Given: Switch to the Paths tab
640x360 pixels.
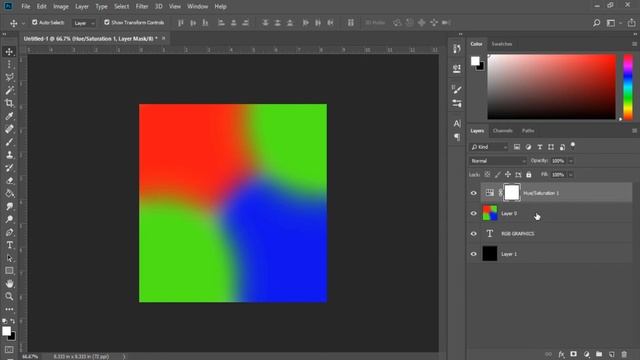Looking at the screenshot, I should (528, 131).
